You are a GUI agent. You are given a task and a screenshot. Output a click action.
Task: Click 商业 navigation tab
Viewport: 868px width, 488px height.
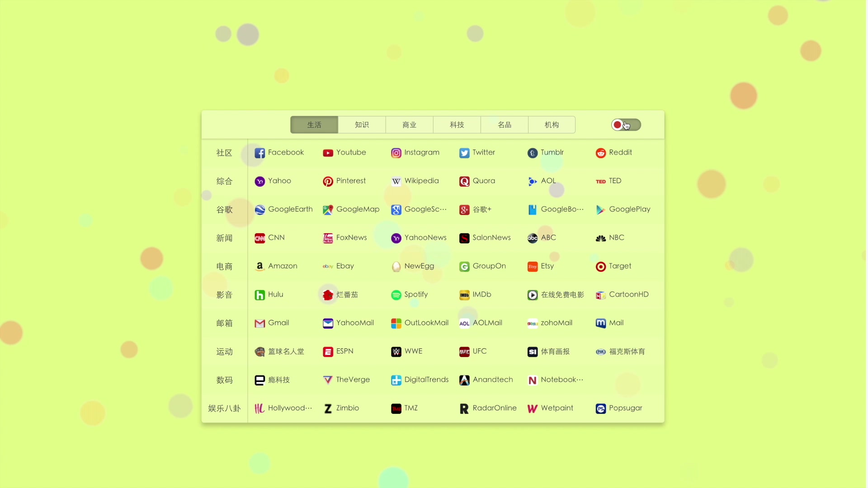[x=409, y=124]
